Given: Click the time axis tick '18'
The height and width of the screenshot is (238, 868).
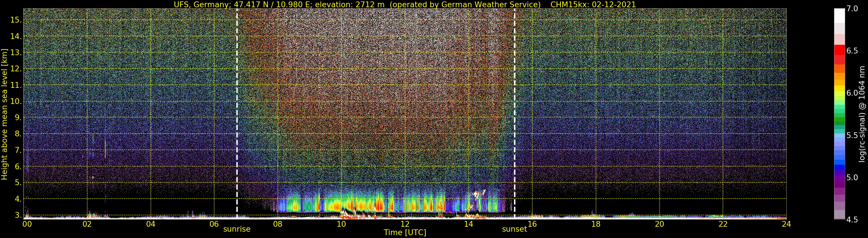Looking at the screenshot, I should (x=596, y=224).
